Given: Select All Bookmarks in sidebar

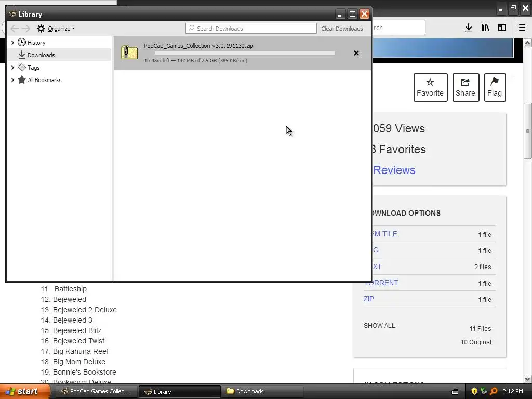Looking at the screenshot, I should (x=45, y=80).
